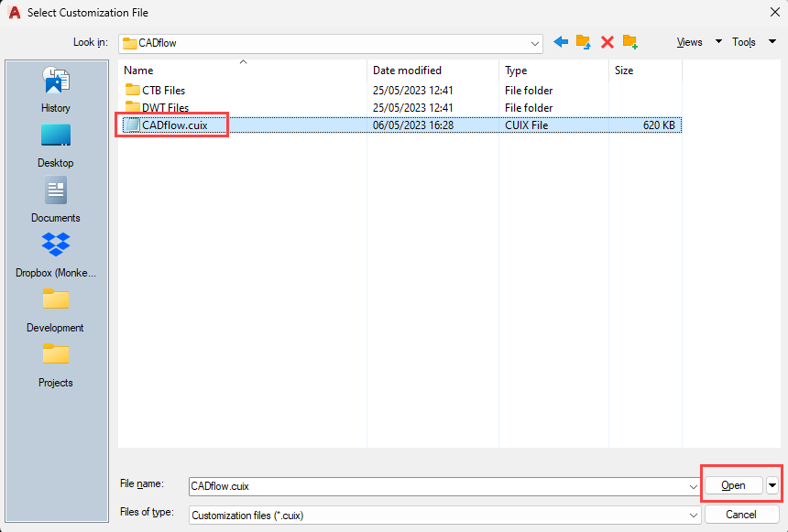788x532 pixels.
Task: Open the Tools menu
Action: pos(744,42)
